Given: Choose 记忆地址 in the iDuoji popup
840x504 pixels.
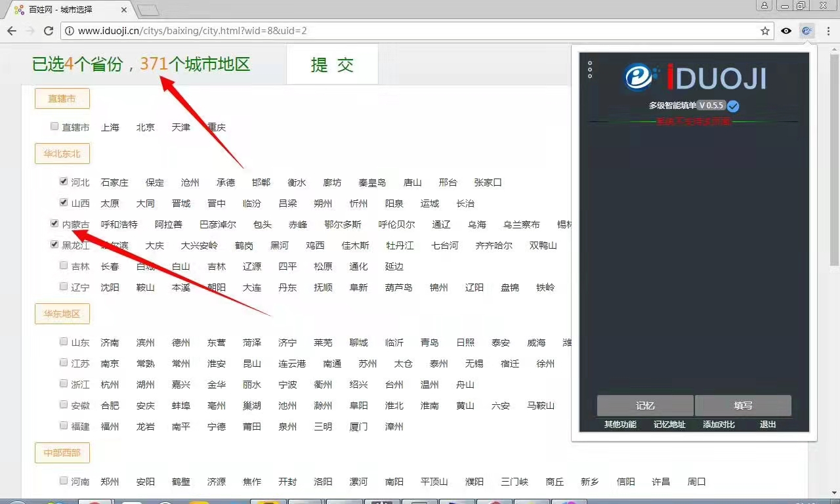Looking at the screenshot, I should tap(669, 425).
